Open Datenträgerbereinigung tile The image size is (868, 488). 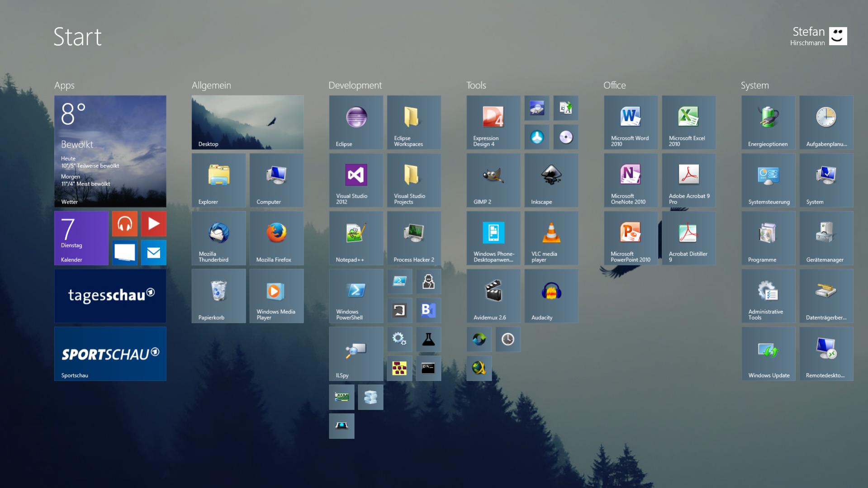[x=826, y=296]
